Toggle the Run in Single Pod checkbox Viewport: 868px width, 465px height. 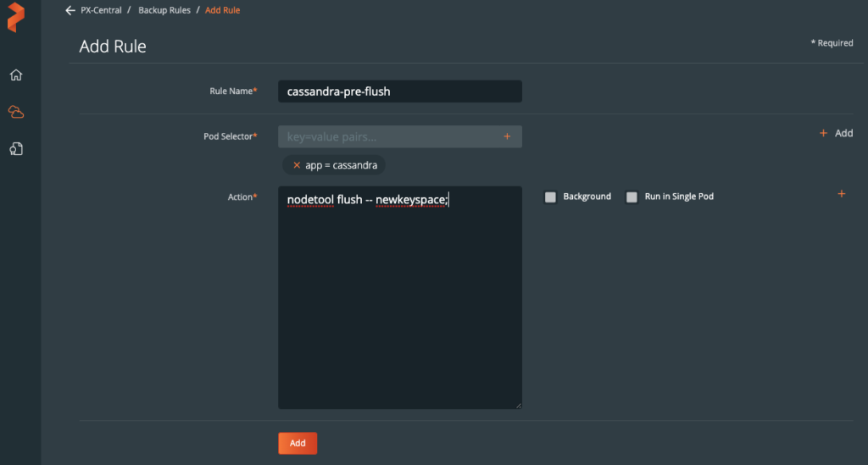click(632, 197)
